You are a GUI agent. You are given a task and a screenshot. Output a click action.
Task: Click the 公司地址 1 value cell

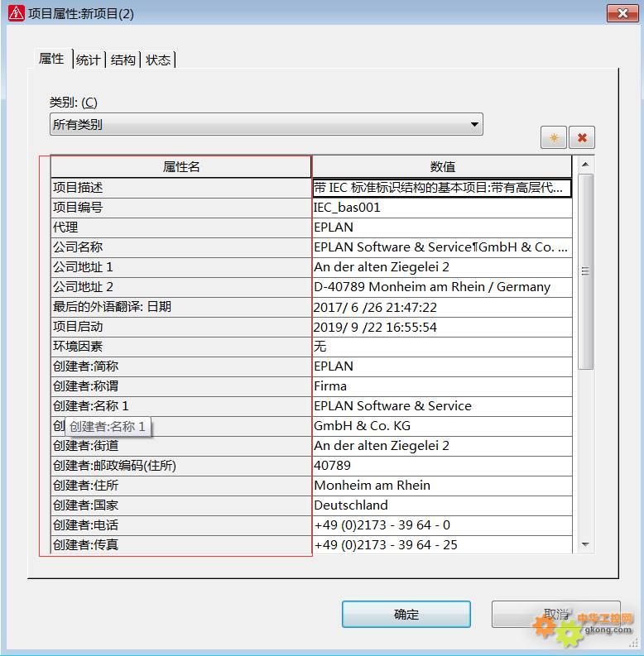[442, 267]
